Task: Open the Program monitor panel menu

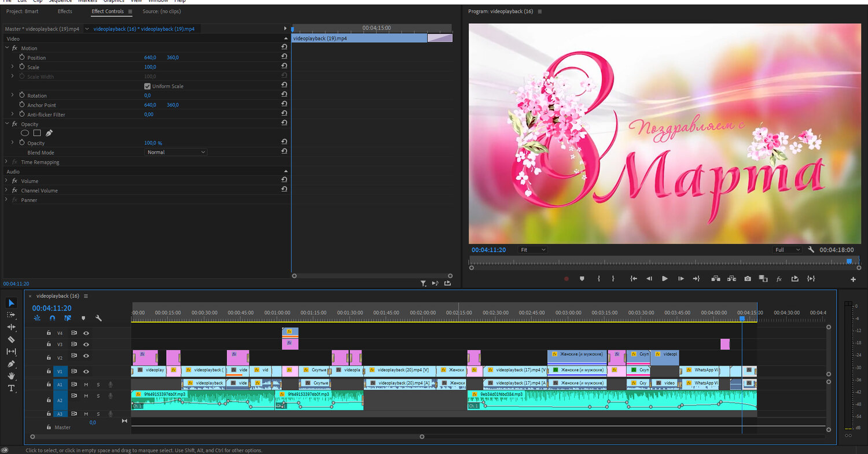Action: click(540, 12)
